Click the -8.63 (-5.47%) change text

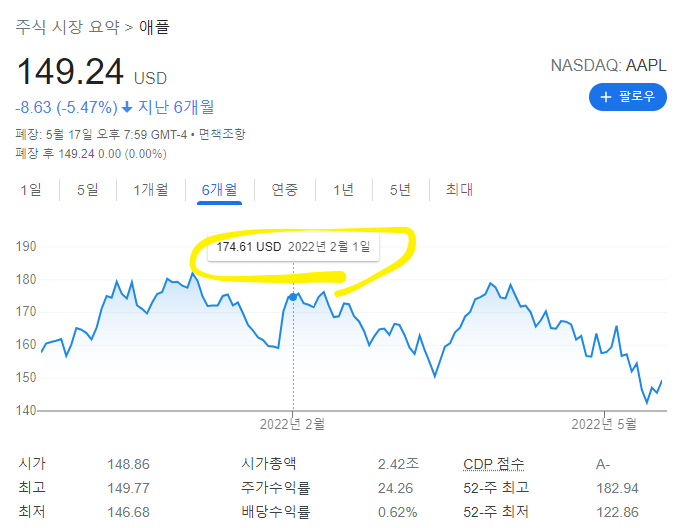(x=66, y=107)
